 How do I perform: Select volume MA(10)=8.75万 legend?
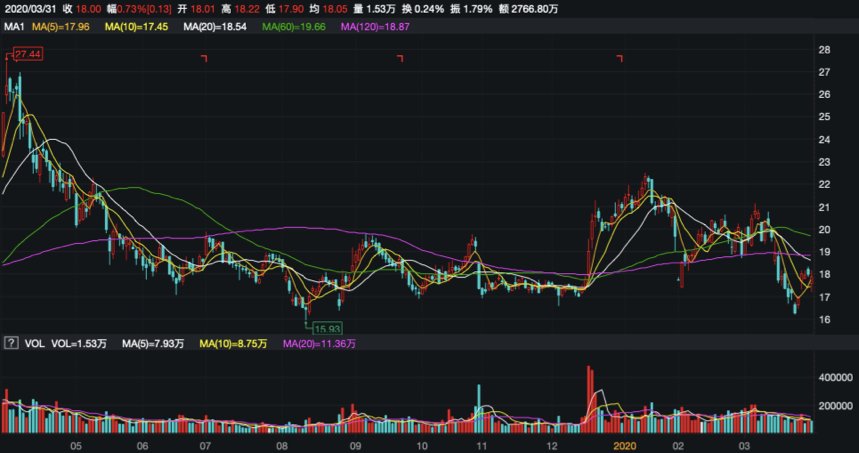[x=233, y=343]
